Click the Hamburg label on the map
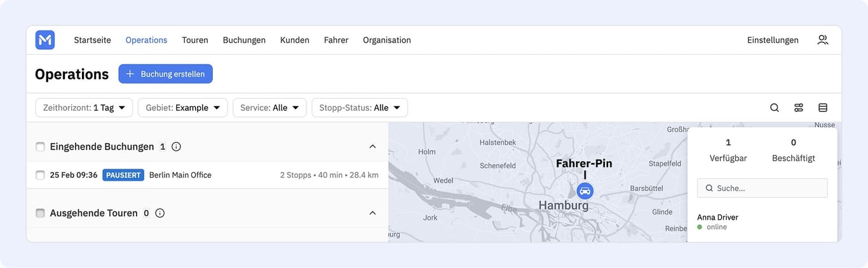This screenshot has width=868, height=268. (564, 206)
